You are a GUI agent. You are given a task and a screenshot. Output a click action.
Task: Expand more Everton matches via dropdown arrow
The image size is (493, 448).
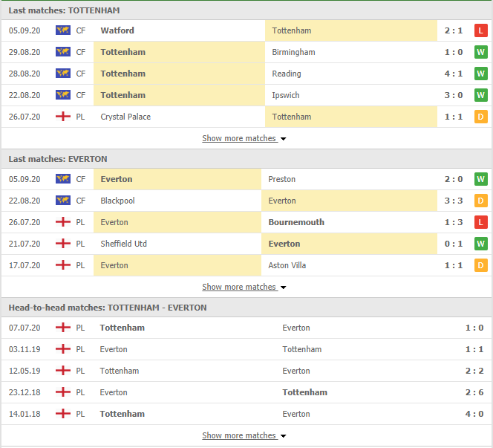click(284, 288)
